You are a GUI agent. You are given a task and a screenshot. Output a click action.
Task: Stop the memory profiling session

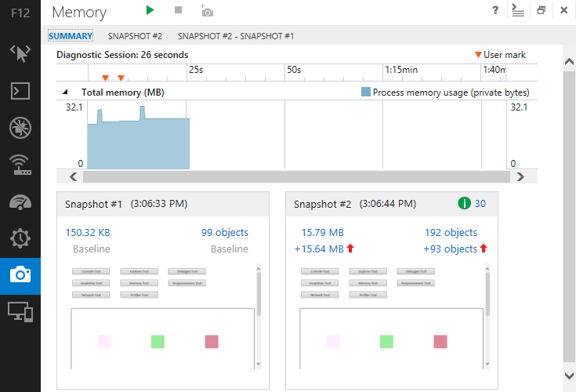coord(178,10)
